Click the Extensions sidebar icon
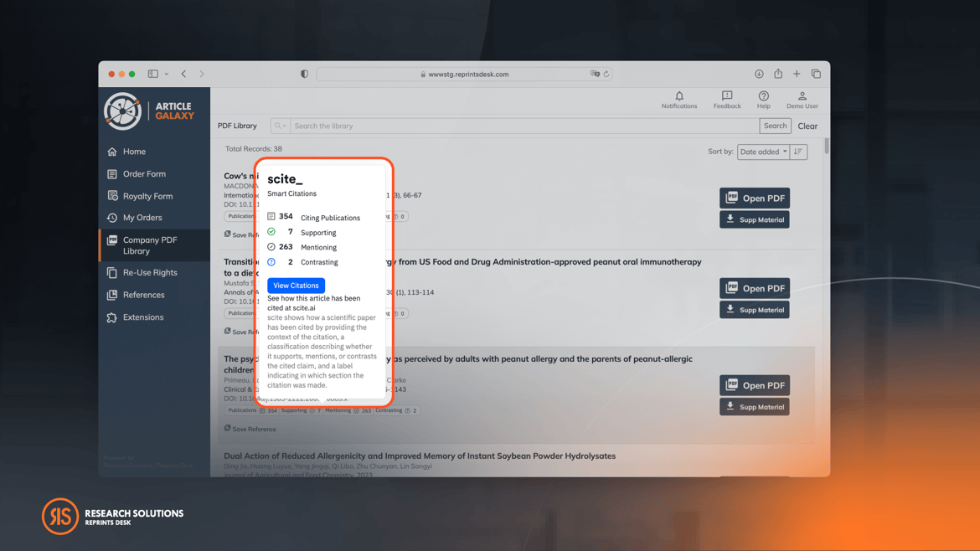The height and width of the screenshot is (551, 980). pos(112,317)
